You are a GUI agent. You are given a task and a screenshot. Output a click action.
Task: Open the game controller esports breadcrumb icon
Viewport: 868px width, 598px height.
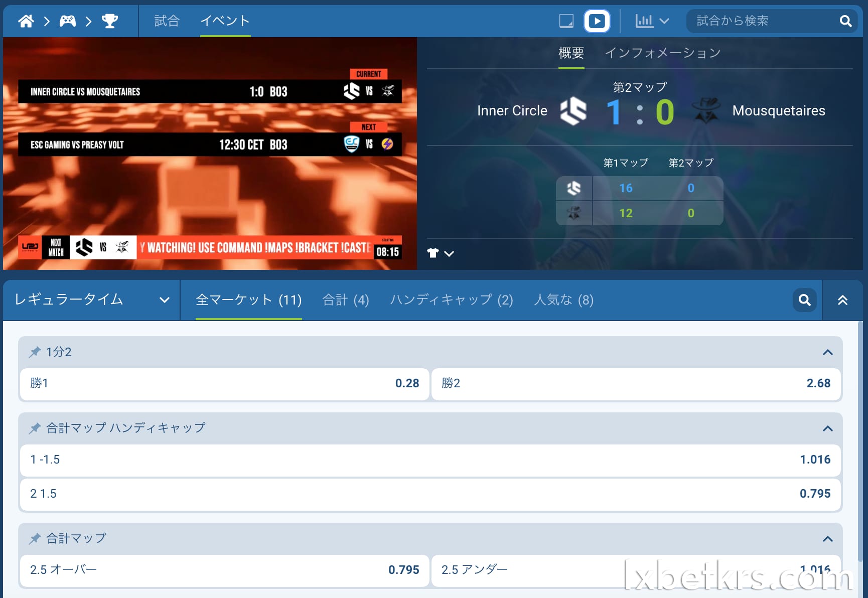(68, 21)
